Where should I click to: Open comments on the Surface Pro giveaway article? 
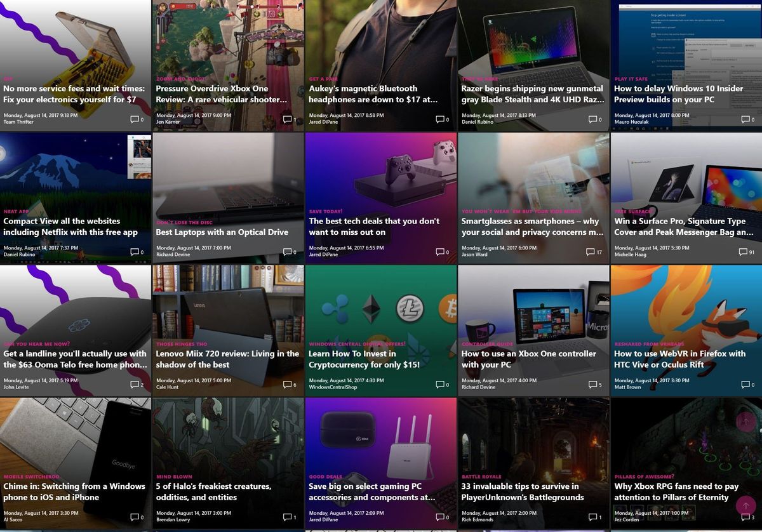(x=744, y=251)
